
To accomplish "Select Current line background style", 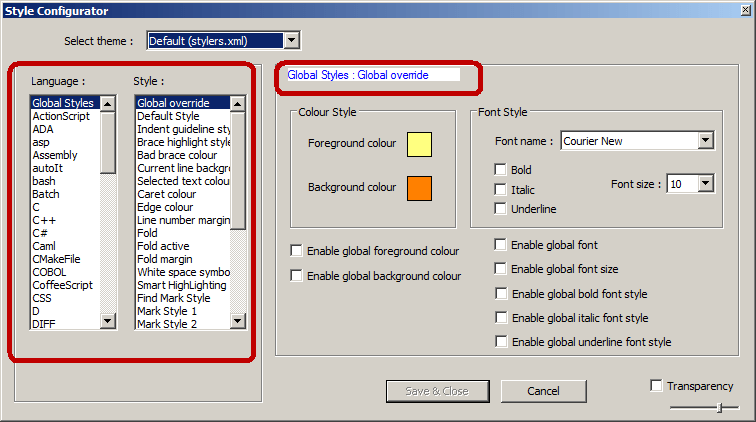I will 183,168.
